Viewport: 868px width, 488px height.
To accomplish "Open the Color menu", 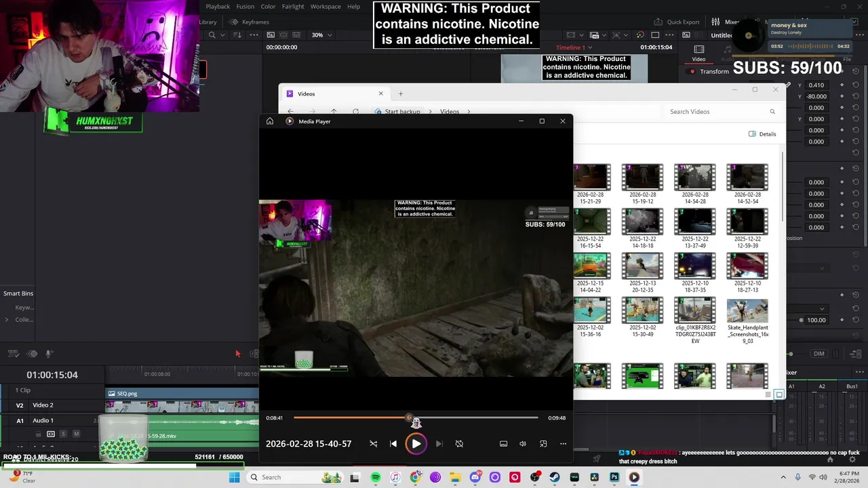I will 268,7.
